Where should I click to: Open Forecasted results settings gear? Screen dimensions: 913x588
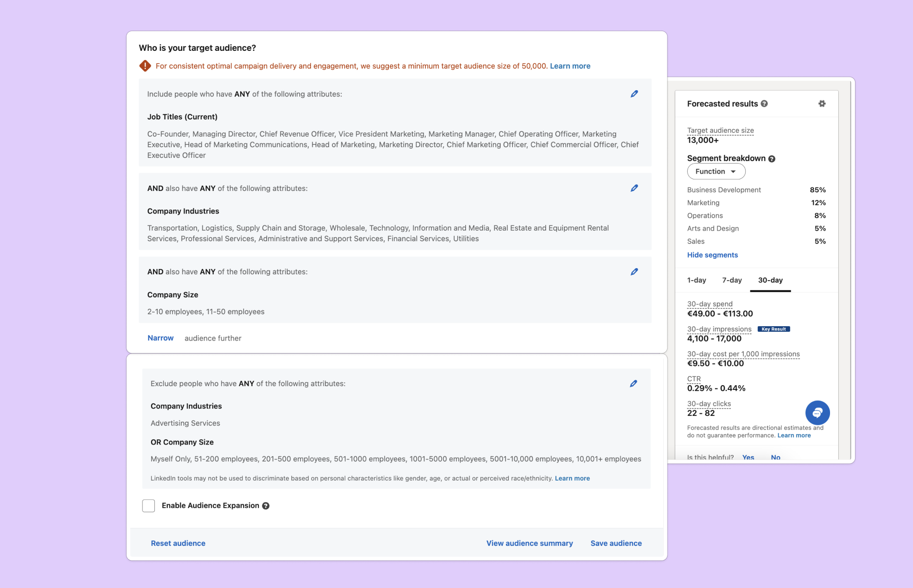tap(821, 104)
